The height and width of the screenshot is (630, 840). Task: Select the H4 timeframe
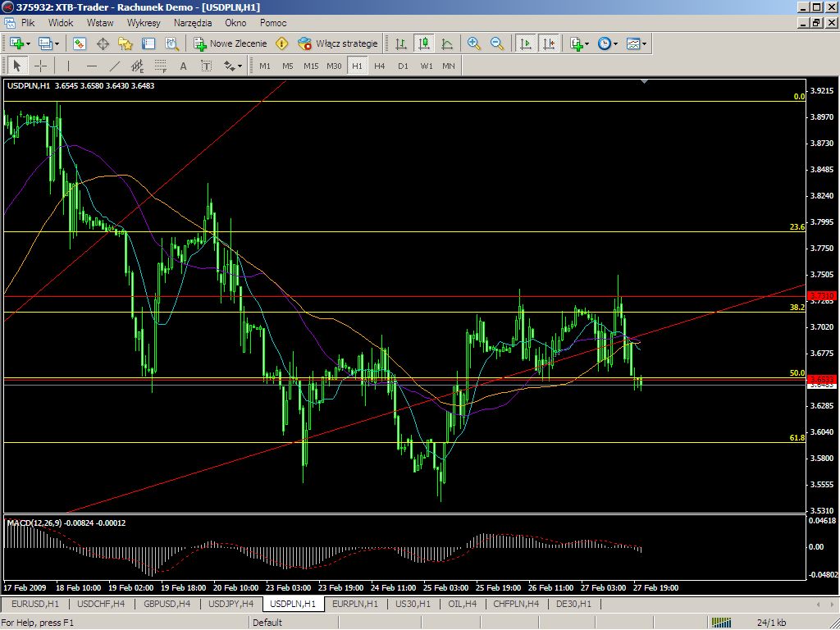tap(380, 66)
